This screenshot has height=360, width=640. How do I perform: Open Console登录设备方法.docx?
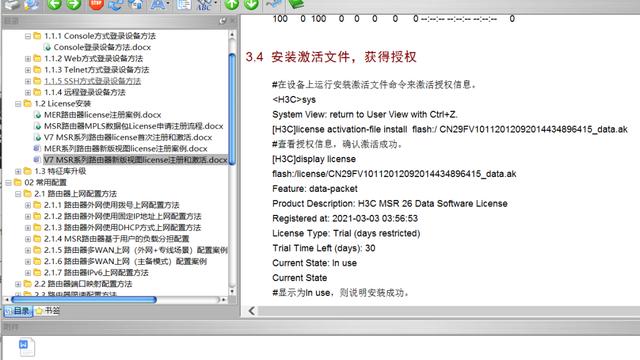[x=102, y=47]
